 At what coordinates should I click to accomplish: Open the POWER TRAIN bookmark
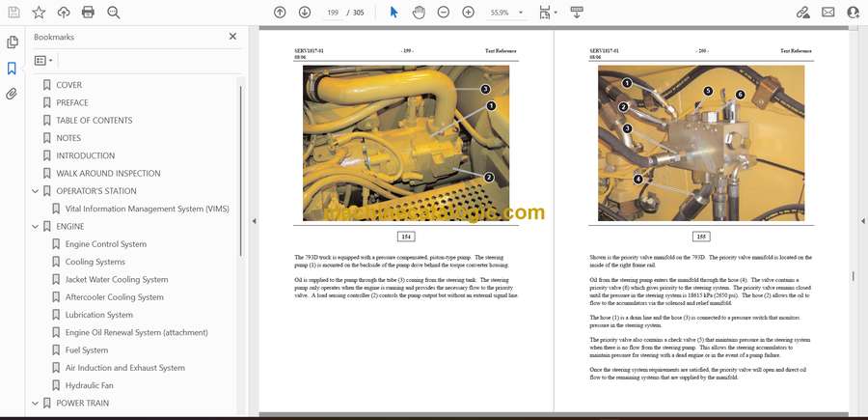coord(83,404)
